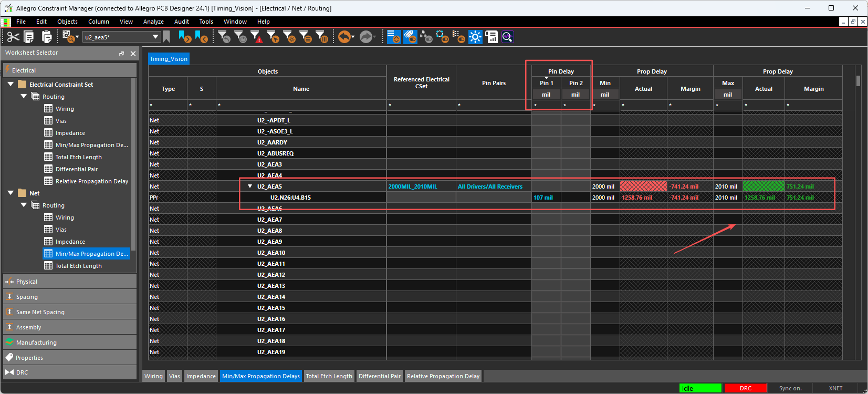The image size is (868, 394).
Task: Click the scissors Cut icon in toolbar
Action: 13,37
